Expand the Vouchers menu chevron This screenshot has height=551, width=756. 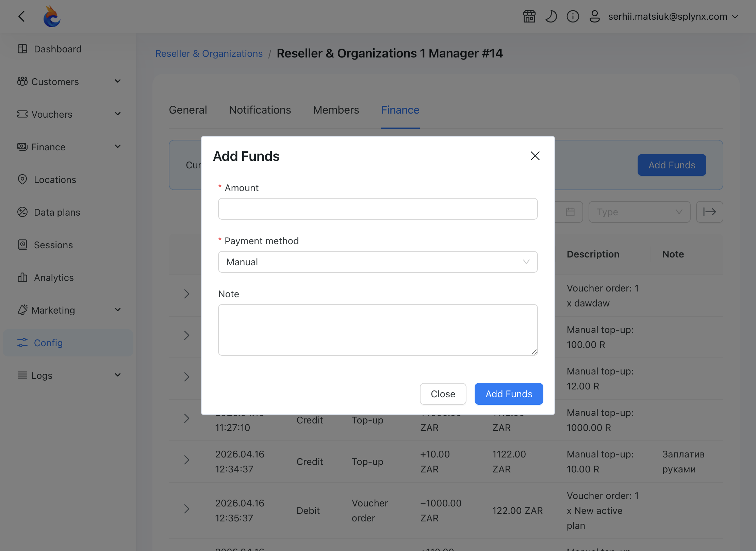(118, 114)
